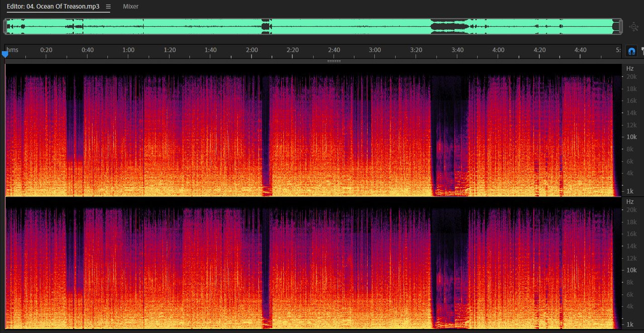Screen dimensions: 644x333
Task: Click the blue playhead marker at timeline start
Action: click(x=5, y=54)
